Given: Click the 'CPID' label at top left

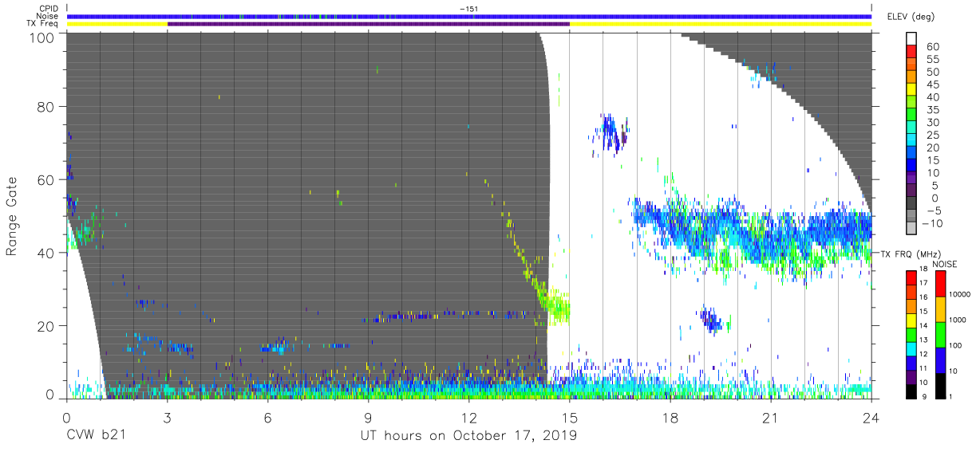Looking at the screenshot, I should point(49,8).
